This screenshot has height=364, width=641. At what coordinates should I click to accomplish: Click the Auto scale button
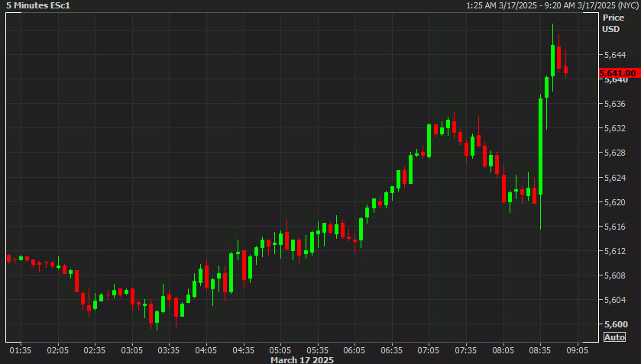[x=614, y=337]
